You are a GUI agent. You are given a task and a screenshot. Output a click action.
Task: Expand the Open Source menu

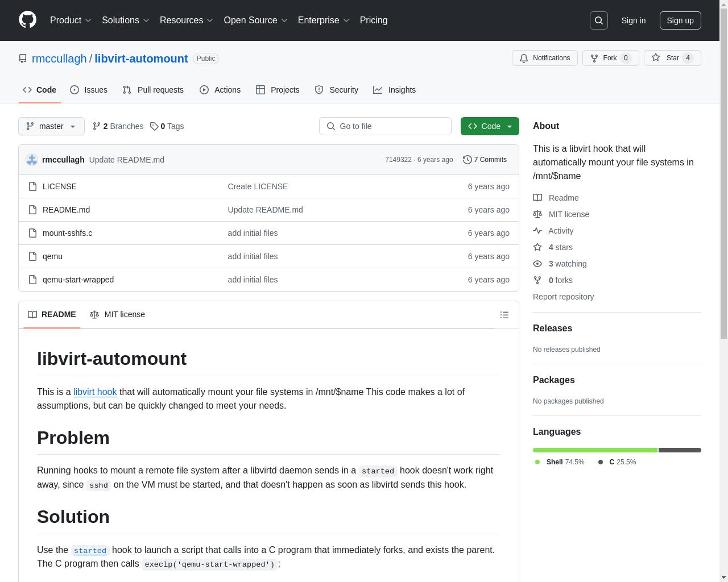[x=256, y=20]
